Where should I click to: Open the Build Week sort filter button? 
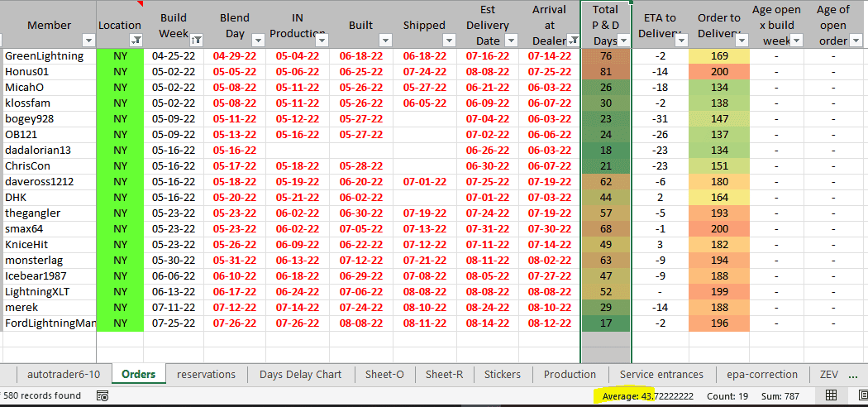pyautogui.click(x=196, y=40)
